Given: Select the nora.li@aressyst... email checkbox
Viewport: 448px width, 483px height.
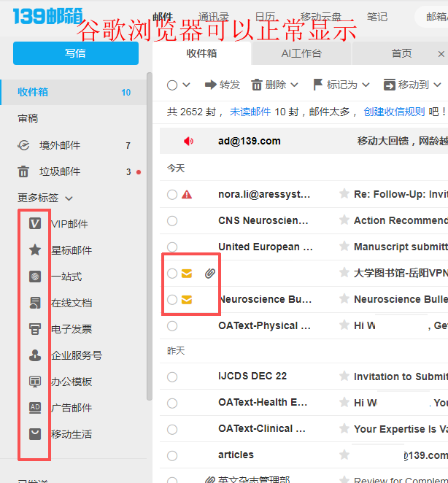Looking at the screenshot, I should click(x=172, y=195).
